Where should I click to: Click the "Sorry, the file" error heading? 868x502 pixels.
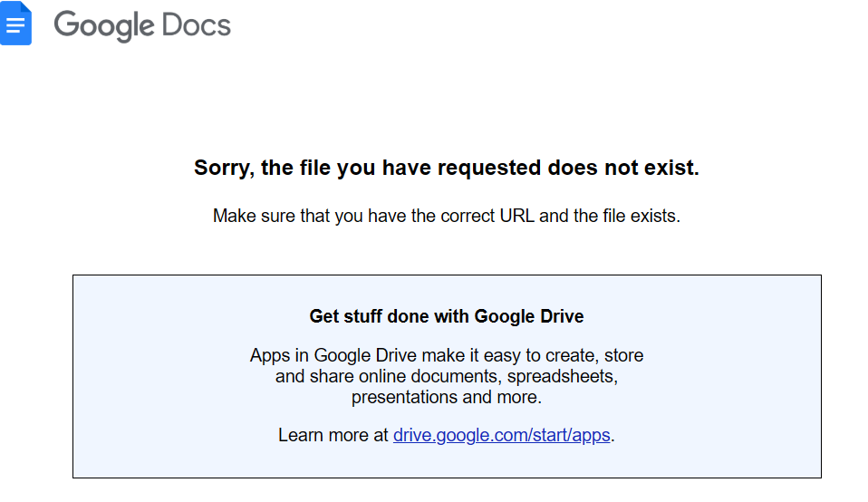tap(446, 168)
